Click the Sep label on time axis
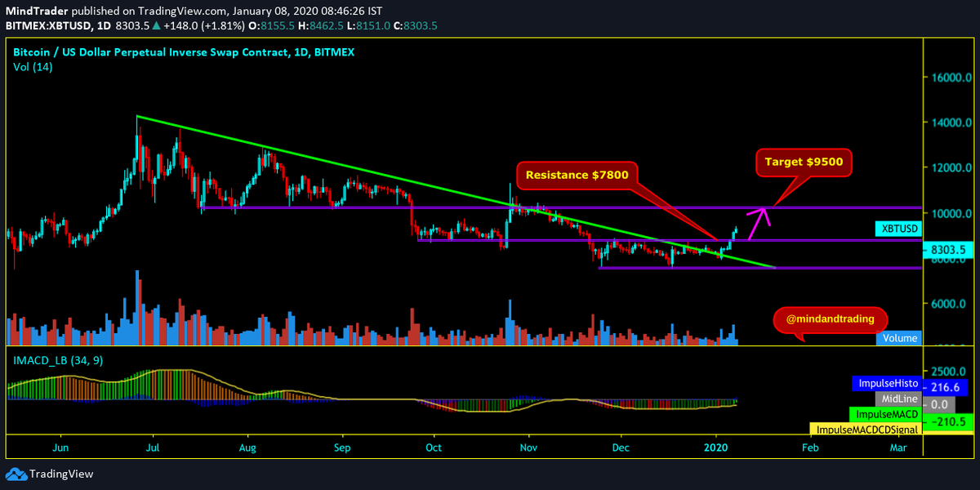Image resolution: width=980 pixels, height=490 pixels. click(343, 448)
